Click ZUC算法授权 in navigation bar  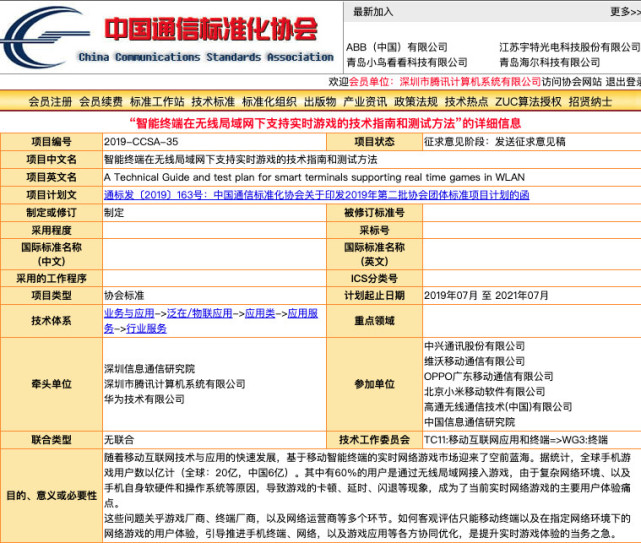pos(529,102)
